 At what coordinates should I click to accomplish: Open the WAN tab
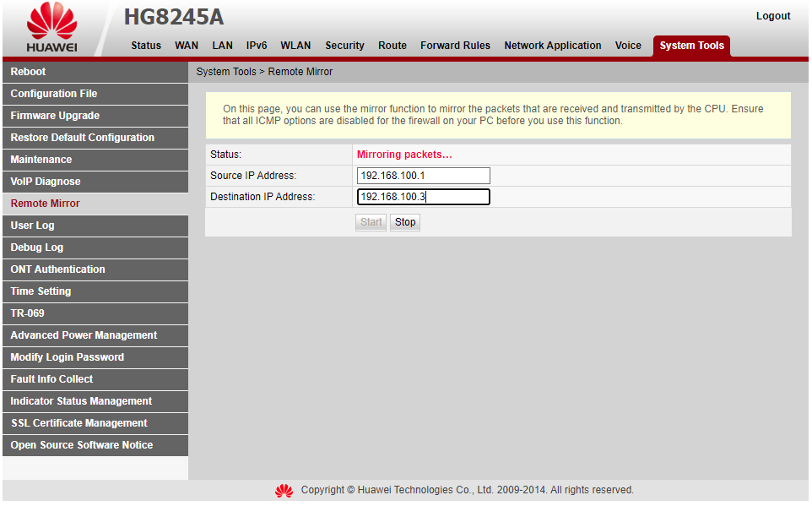point(187,46)
